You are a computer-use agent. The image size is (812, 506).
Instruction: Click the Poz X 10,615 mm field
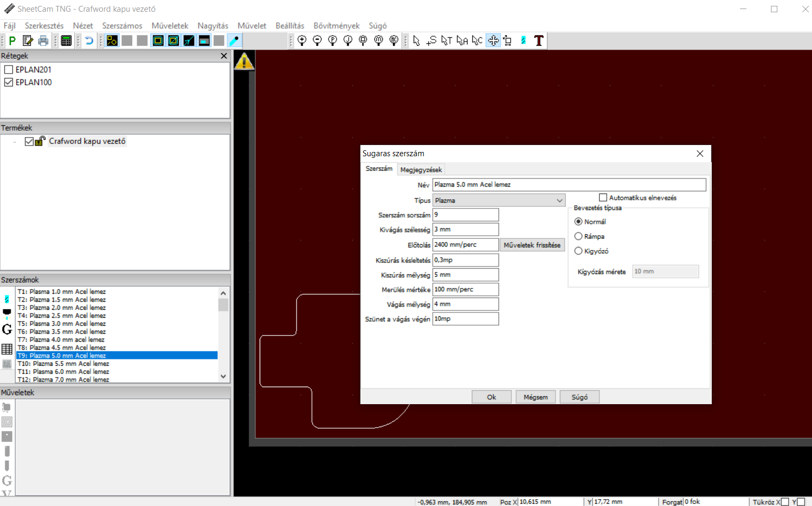tap(551, 502)
